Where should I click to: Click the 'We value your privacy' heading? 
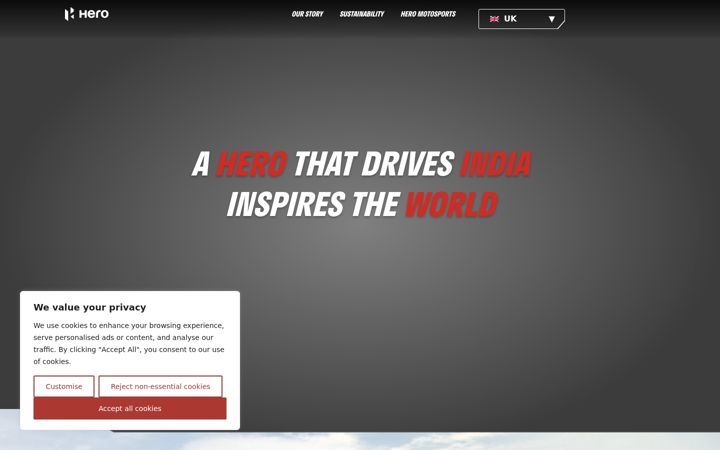pyautogui.click(x=90, y=307)
